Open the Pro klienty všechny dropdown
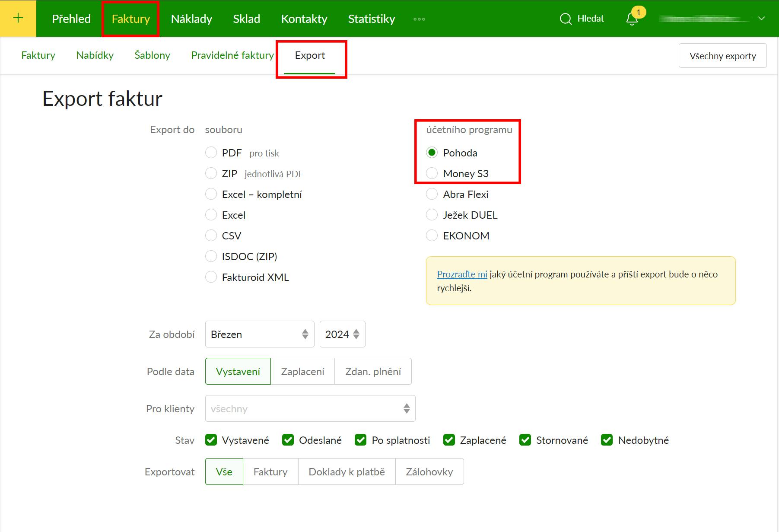 click(310, 408)
